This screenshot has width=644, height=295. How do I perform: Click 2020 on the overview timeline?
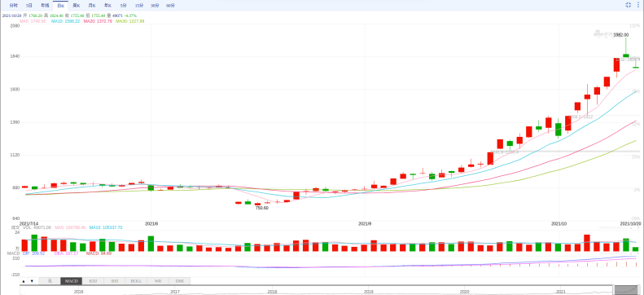click(465, 292)
